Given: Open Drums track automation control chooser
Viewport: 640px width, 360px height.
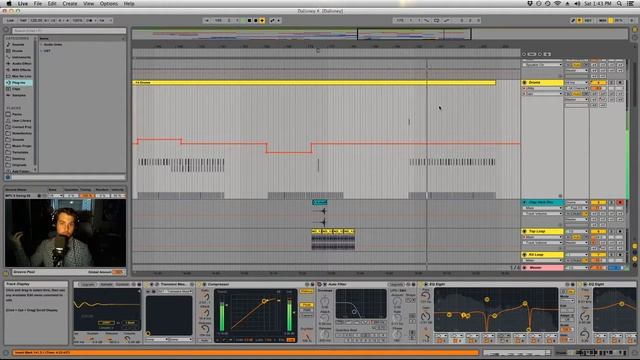Looking at the screenshot, I should 543,93.
